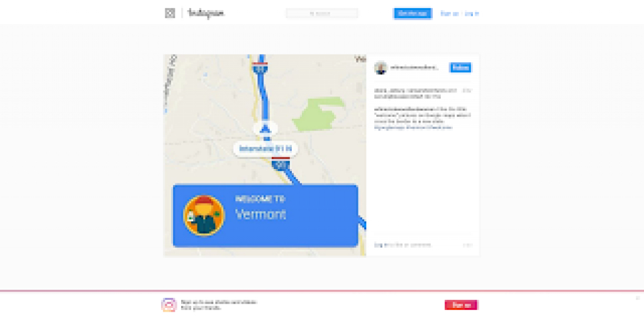Screen dimensions: 644x318
Task: Follow this account with the Follow button
Action: 460,68
